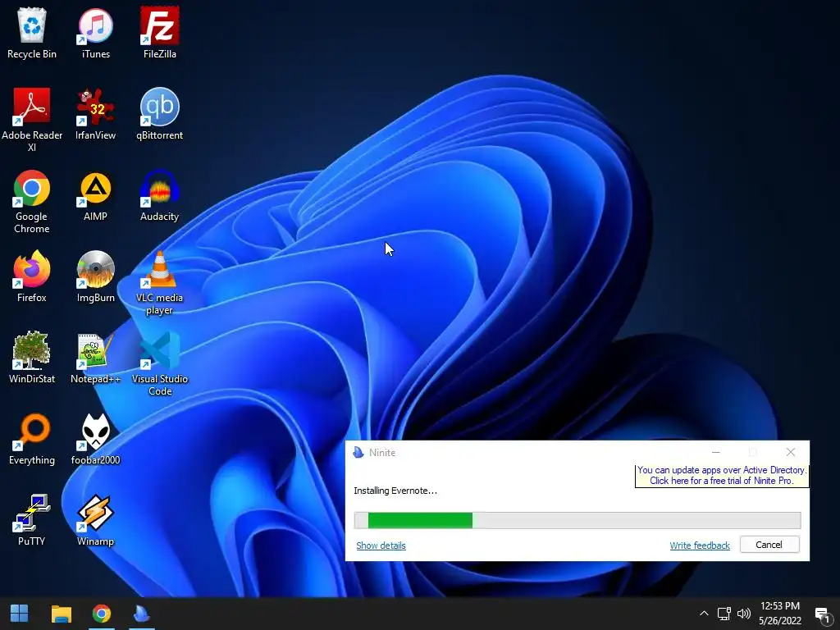Select the iTunes desktop shortcut
This screenshot has height=630, width=840.
pos(95,33)
